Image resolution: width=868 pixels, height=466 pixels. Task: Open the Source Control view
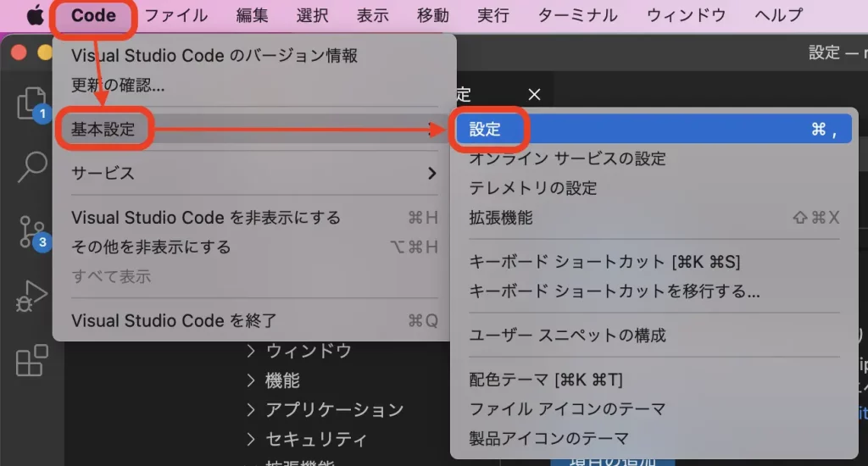click(31, 232)
